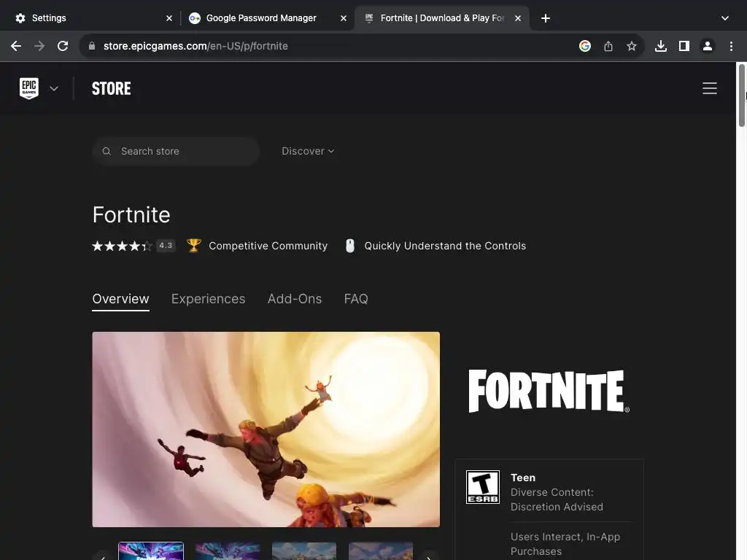Expand the chevron next to Epic logo
Screen dimensions: 747x560
tap(54, 88)
